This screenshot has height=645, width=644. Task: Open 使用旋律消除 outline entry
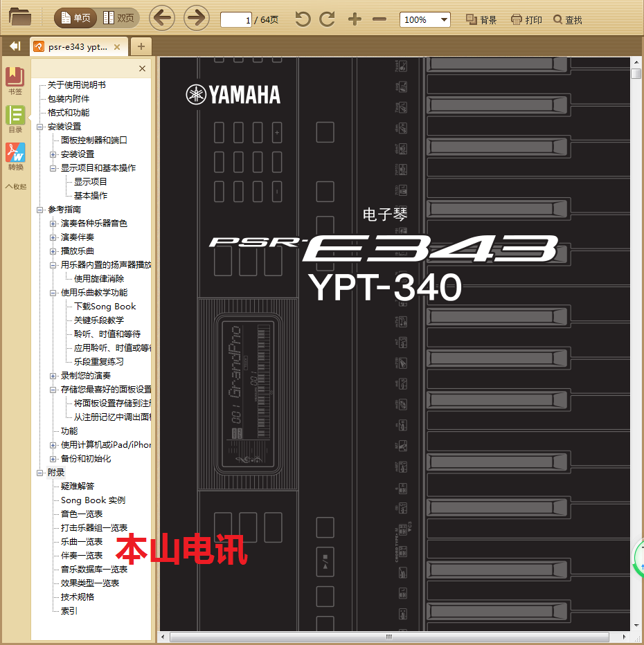click(99, 279)
